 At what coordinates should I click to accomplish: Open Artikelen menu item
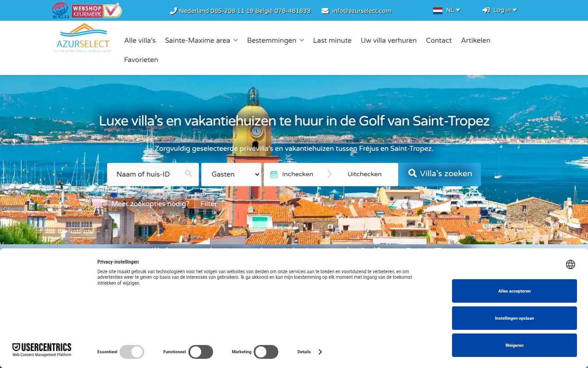475,40
